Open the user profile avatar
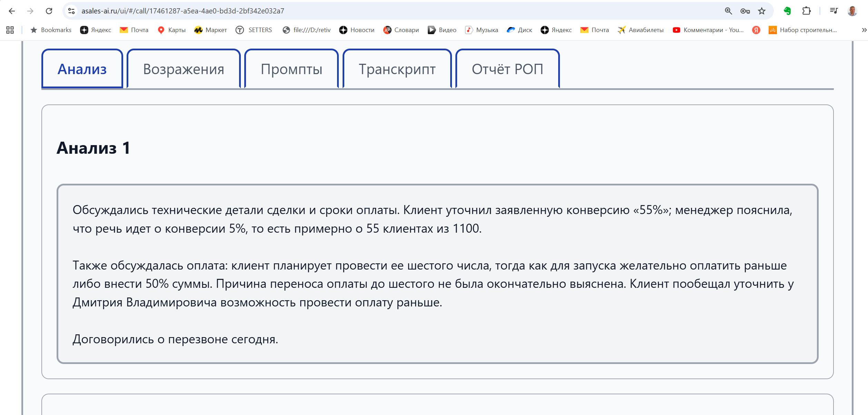The height and width of the screenshot is (415, 868). [x=852, y=11]
